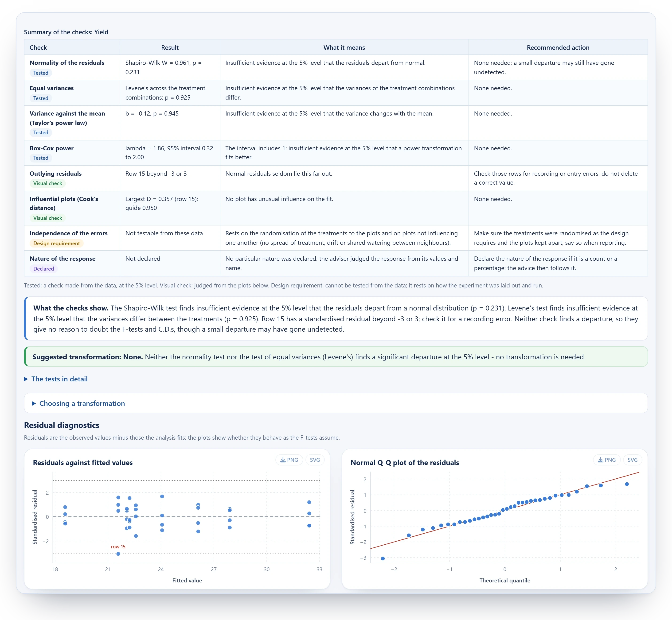Image resolution: width=672 pixels, height=620 pixels.
Task: Expand Choosing a transformation section
Action: pyautogui.click(x=78, y=403)
